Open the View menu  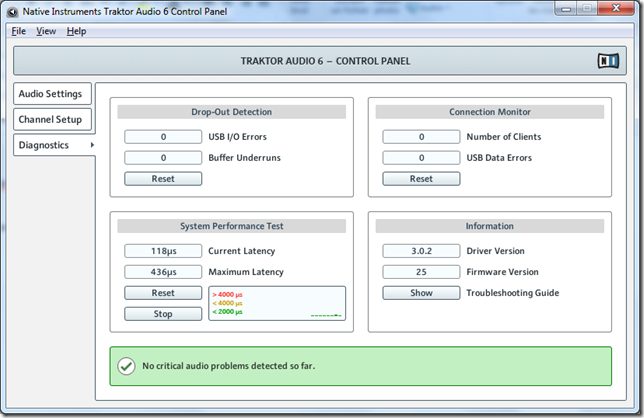pos(46,31)
